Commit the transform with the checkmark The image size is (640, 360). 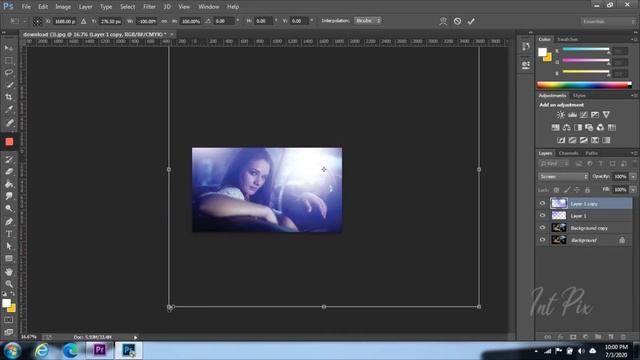pos(471,21)
